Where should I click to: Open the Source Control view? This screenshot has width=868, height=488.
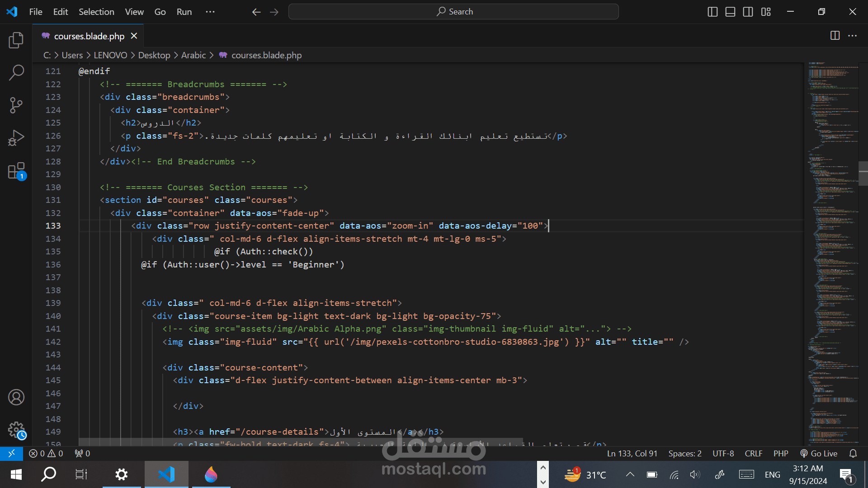[16, 105]
